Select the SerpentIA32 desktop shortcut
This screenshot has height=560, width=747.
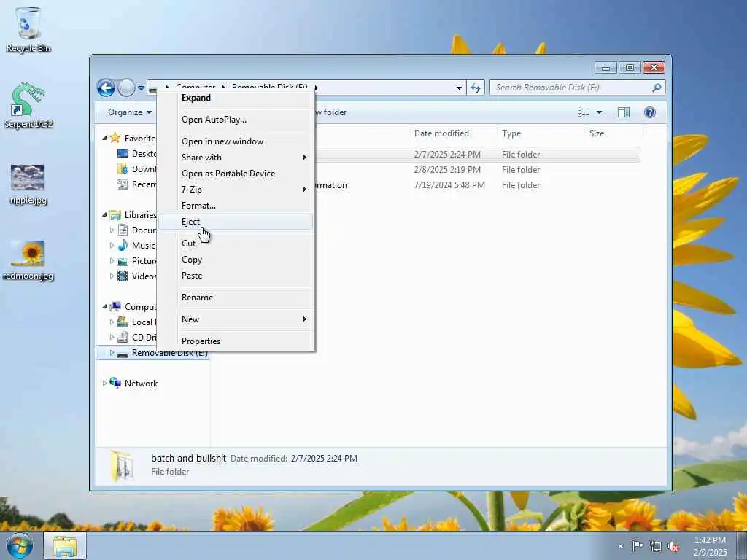(x=28, y=106)
